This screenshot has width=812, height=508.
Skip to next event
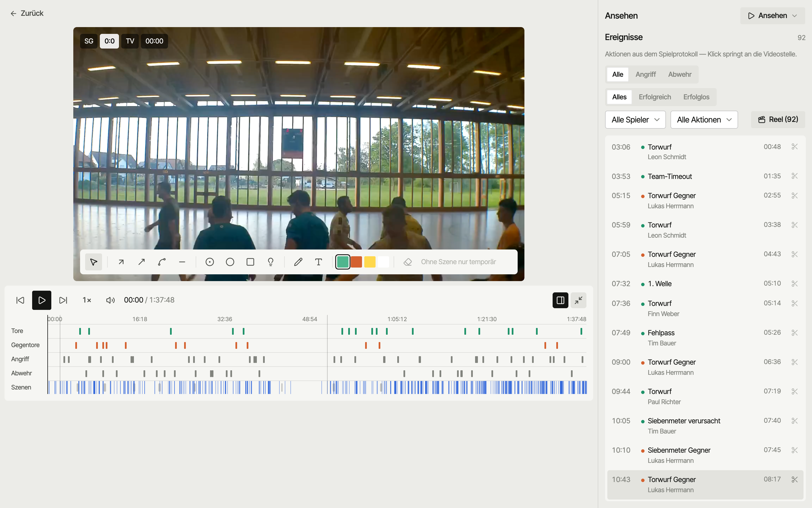point(63,300)
